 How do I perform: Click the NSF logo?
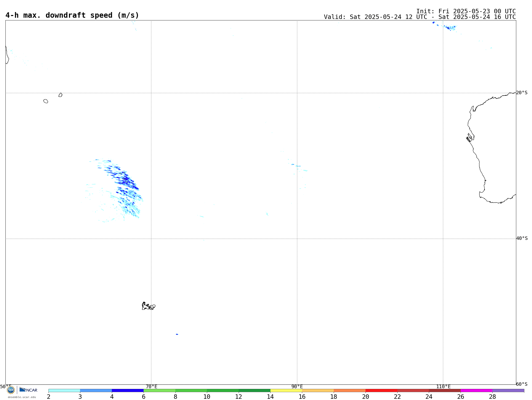coord(11,390)
